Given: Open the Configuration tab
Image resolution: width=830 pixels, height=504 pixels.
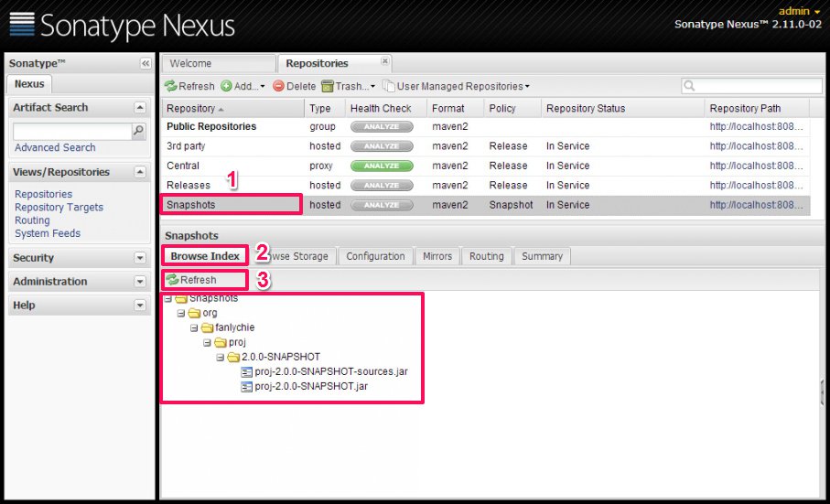Looking at the screenshot, I should point(375,256).
